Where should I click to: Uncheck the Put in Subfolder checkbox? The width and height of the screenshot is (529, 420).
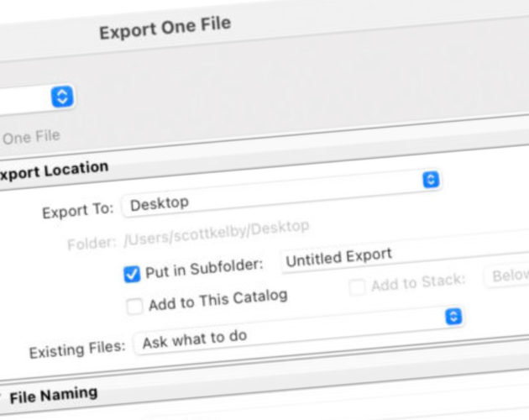click(131, 273)
